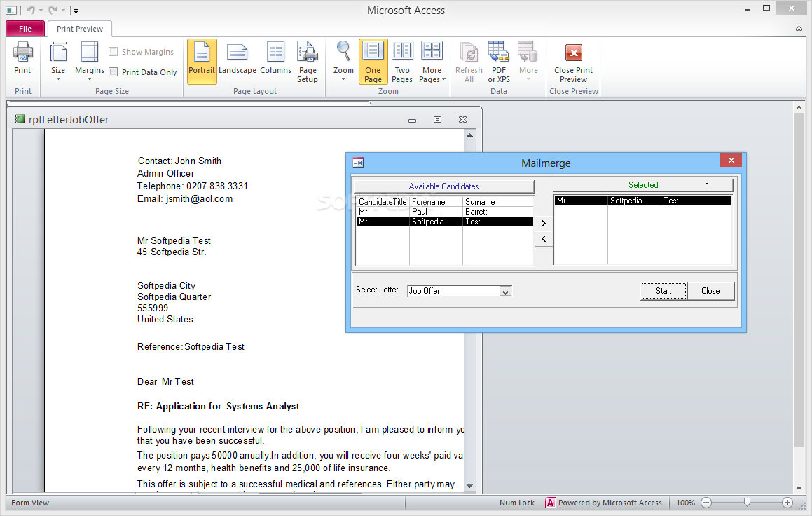812x516 pixels.
Task: Click the Reference: Softpedia Test line
Action: point(191,346)
